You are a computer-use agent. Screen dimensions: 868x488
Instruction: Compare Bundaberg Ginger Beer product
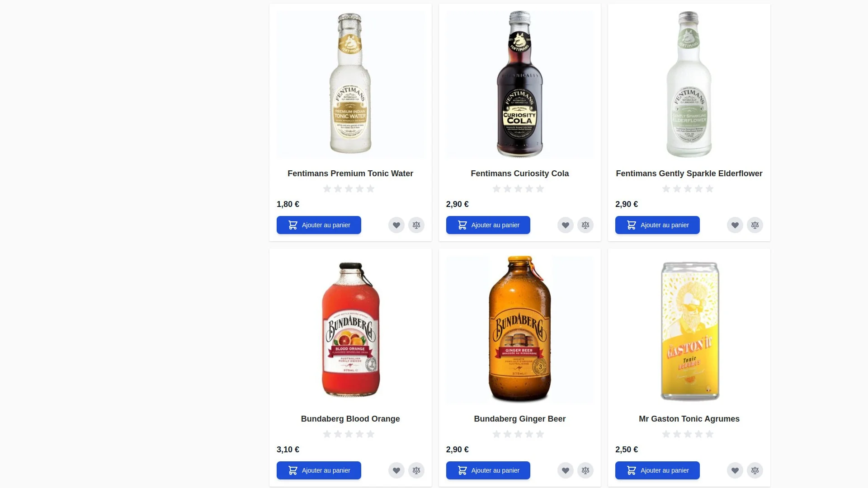point(585,470)
